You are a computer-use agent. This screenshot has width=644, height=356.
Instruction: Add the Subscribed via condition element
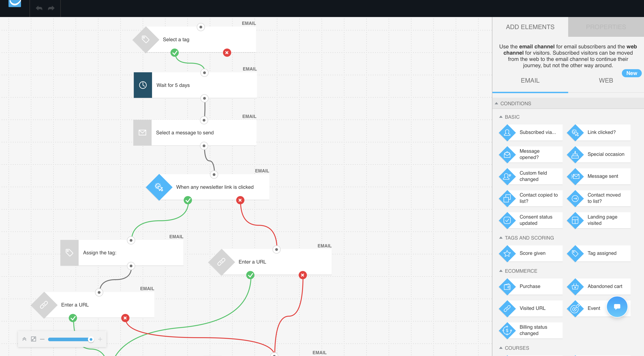(530, 132)
